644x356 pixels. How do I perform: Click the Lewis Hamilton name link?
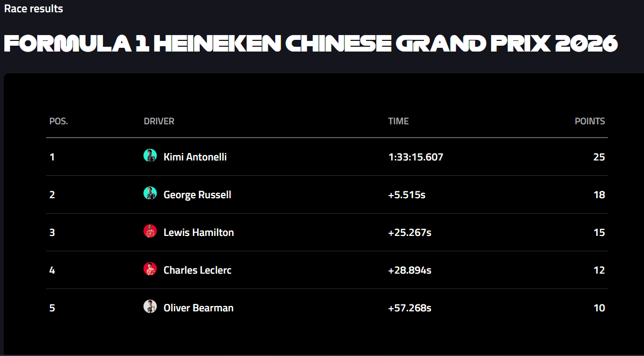point(199,232)
